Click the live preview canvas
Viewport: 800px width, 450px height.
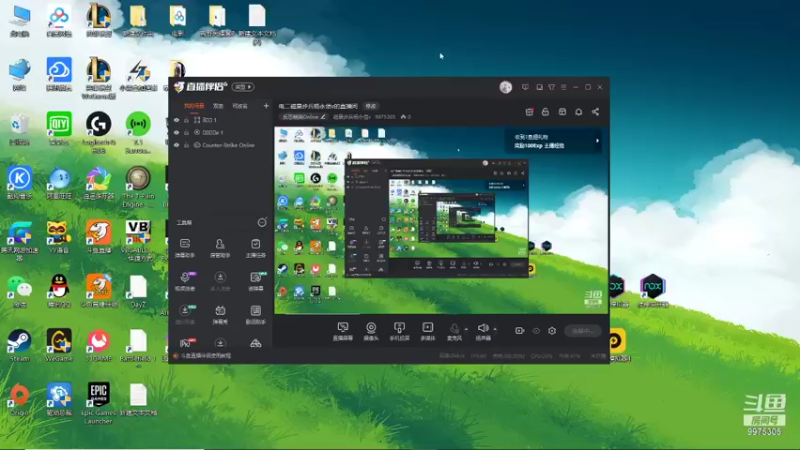441,220
